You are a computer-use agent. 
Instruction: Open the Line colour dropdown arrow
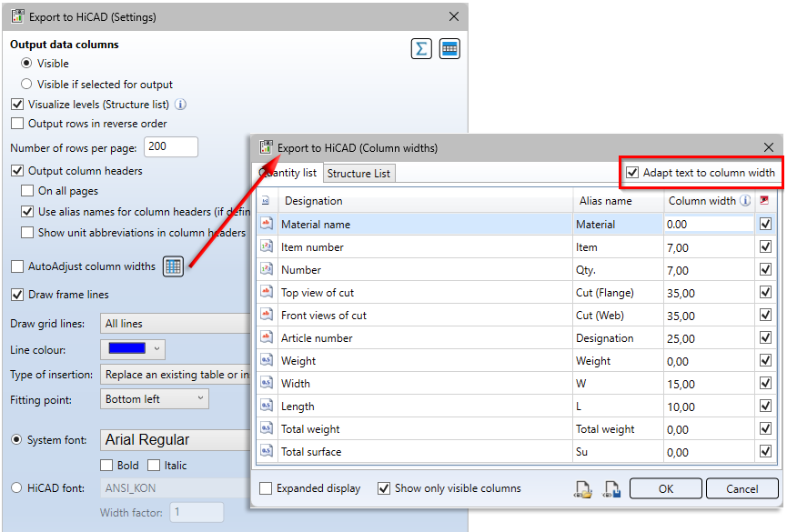tap(156, 349)
